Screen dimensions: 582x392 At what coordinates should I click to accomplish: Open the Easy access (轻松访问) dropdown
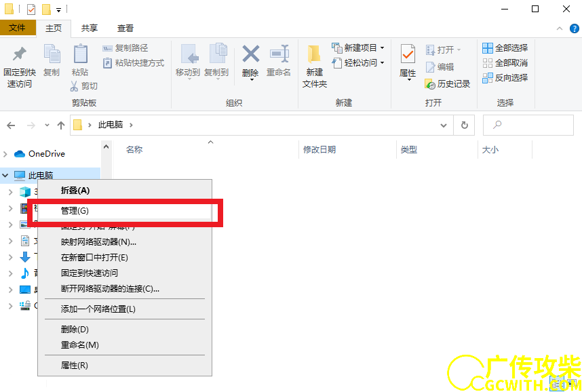tap(357, 63)
